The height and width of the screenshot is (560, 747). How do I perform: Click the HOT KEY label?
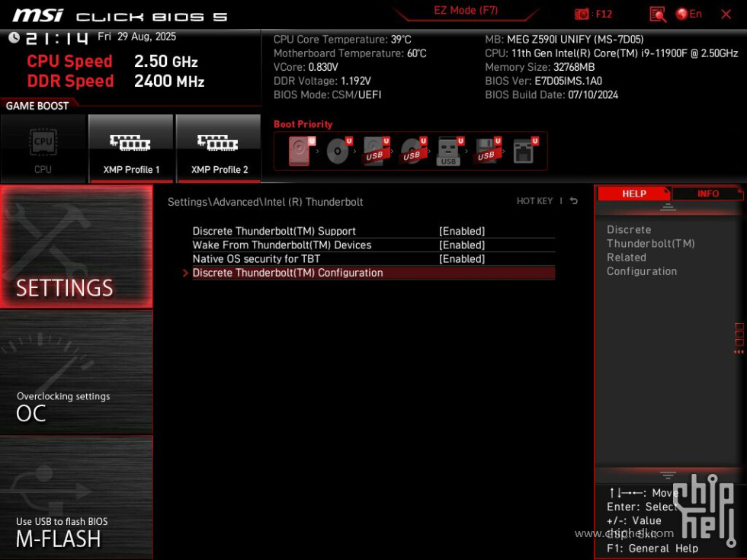pos(534,201)
